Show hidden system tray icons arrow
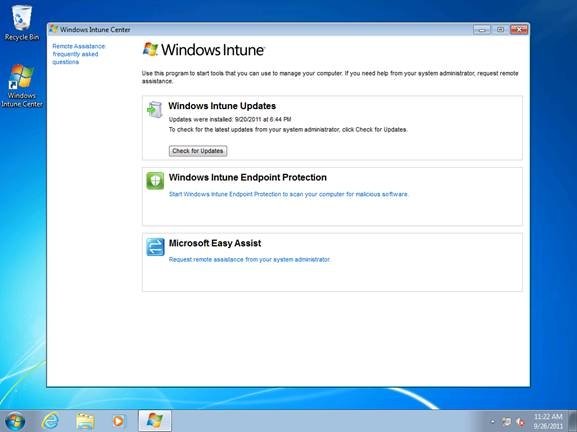Viewport: 577px width, 432px height. coord(492,421)
